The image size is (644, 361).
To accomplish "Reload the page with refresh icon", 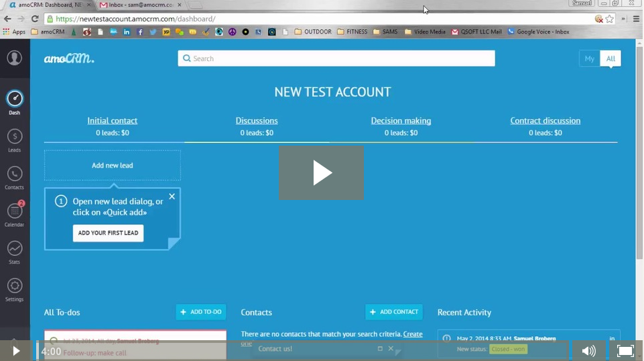I will pos(35,19).
